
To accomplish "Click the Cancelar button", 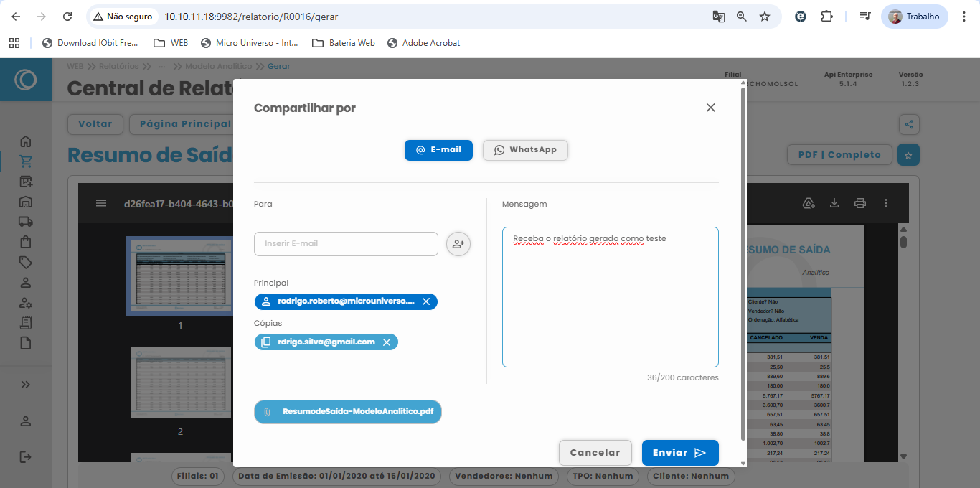I will 595,453.
